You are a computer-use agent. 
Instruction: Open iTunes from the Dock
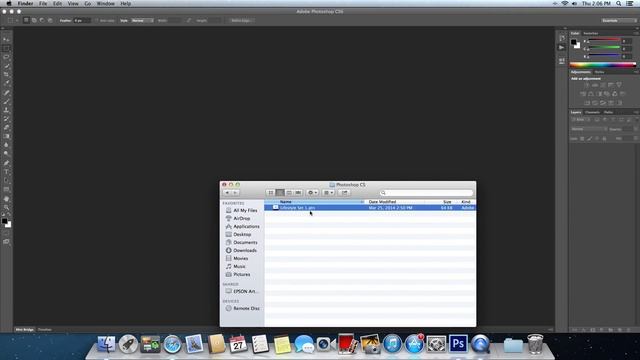click(x=392, y=344)
